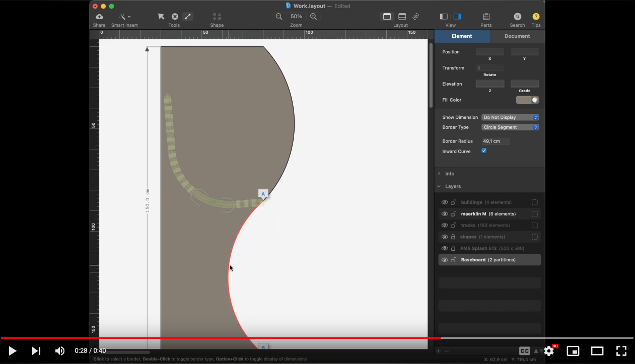Toggle visibility of the maerklin M layer

[x=445, y=214]
